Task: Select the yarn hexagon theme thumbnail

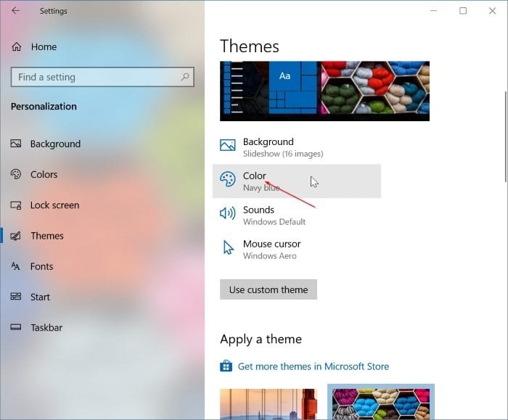Action: coord(381,403)
